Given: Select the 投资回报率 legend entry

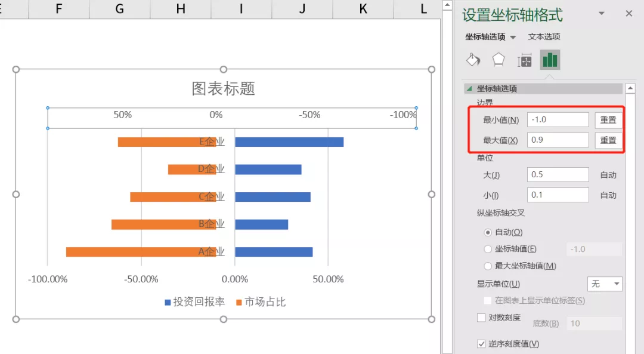Looking at the screenshot, I should pyautogui.click(x=194, y=302).
